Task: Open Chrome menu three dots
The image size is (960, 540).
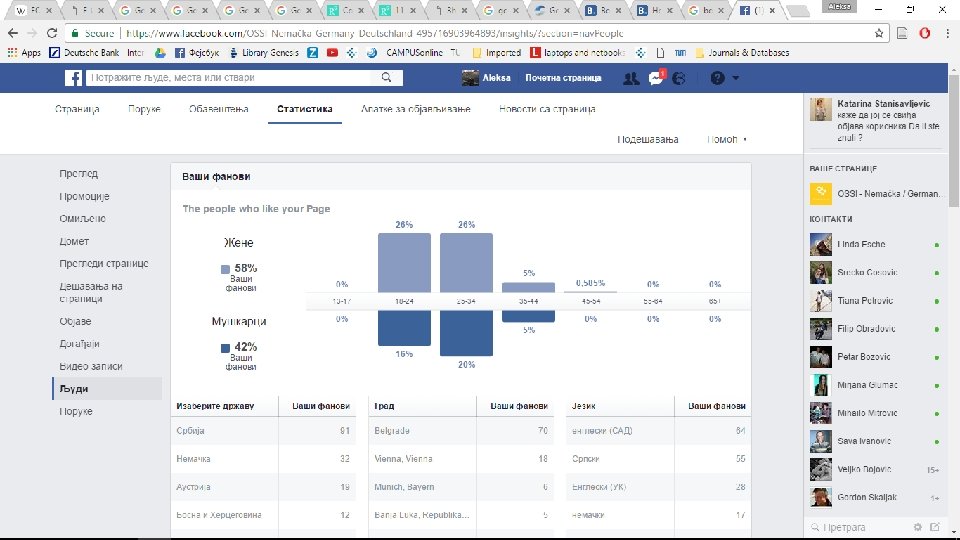Action: click(947, 33)
